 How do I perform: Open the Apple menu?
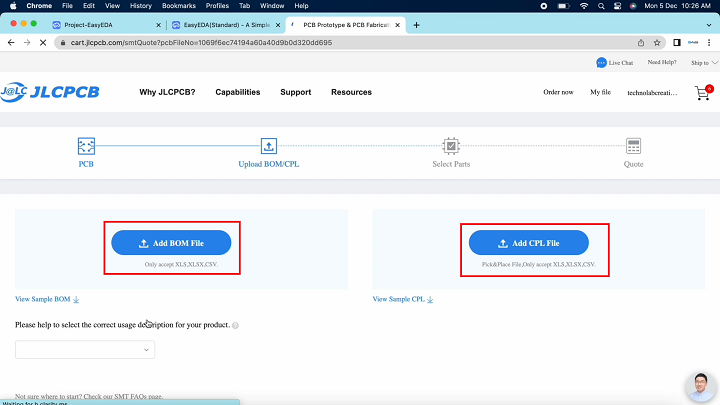click(x=13, y=6)
